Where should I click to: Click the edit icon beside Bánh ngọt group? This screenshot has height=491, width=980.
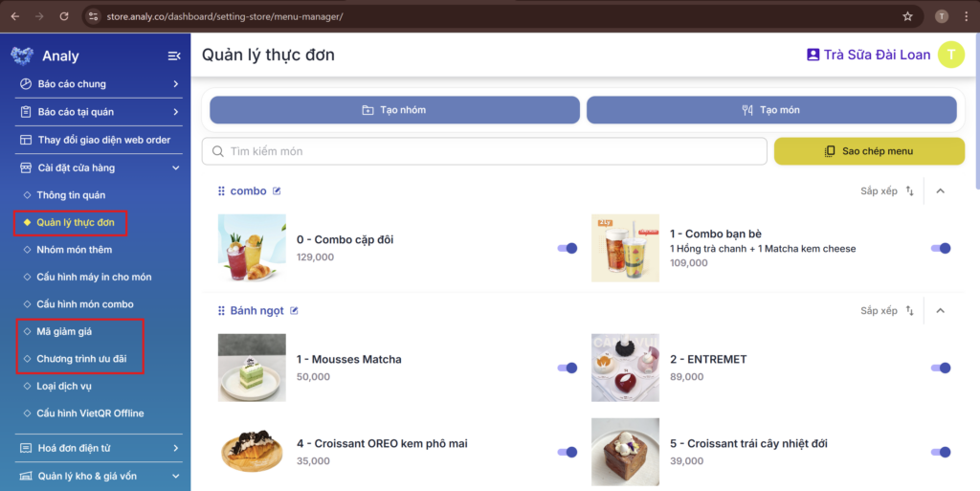(294, 310)
